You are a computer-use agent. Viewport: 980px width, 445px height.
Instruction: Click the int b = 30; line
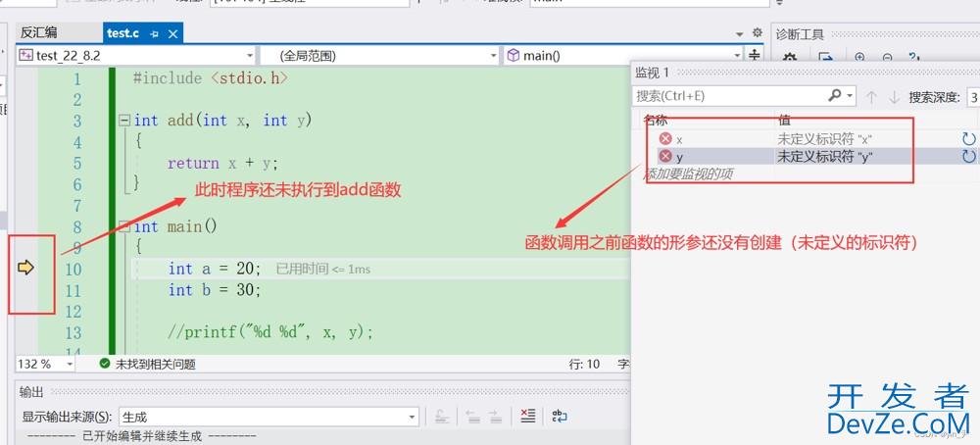point(215,289)
